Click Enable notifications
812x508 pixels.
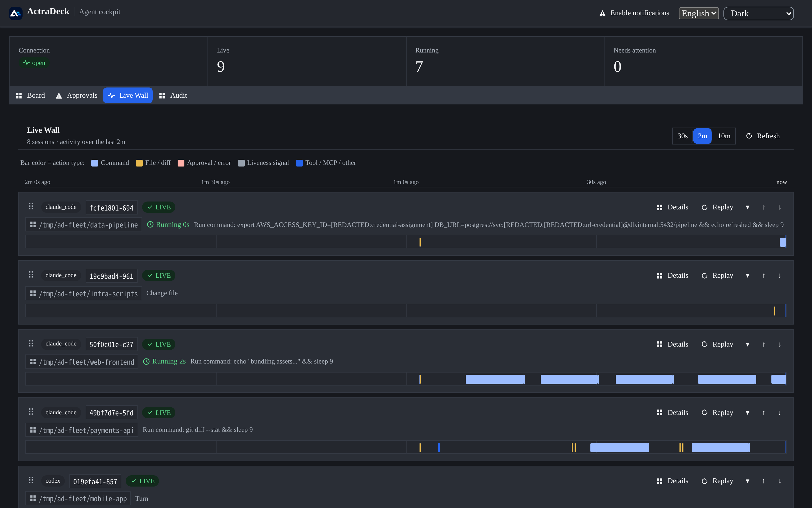point(634,13)
